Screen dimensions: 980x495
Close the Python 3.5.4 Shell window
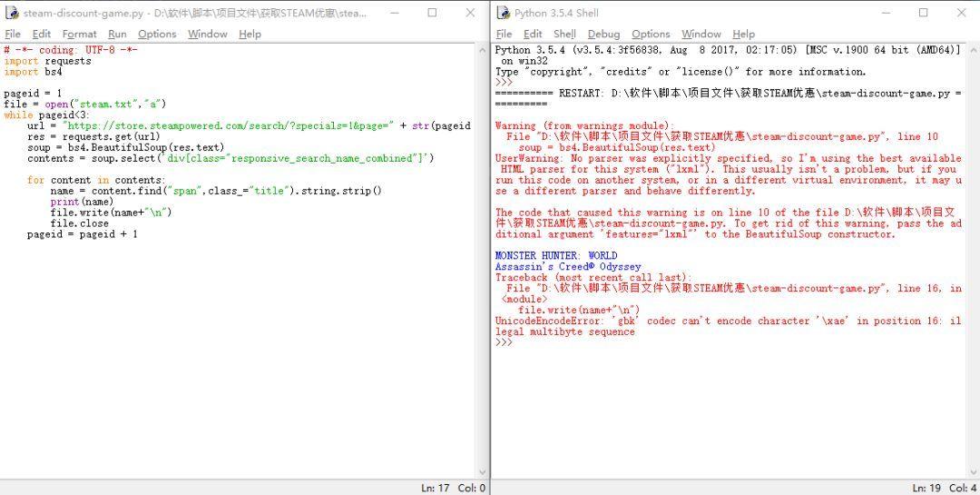(x=962, y=13)
